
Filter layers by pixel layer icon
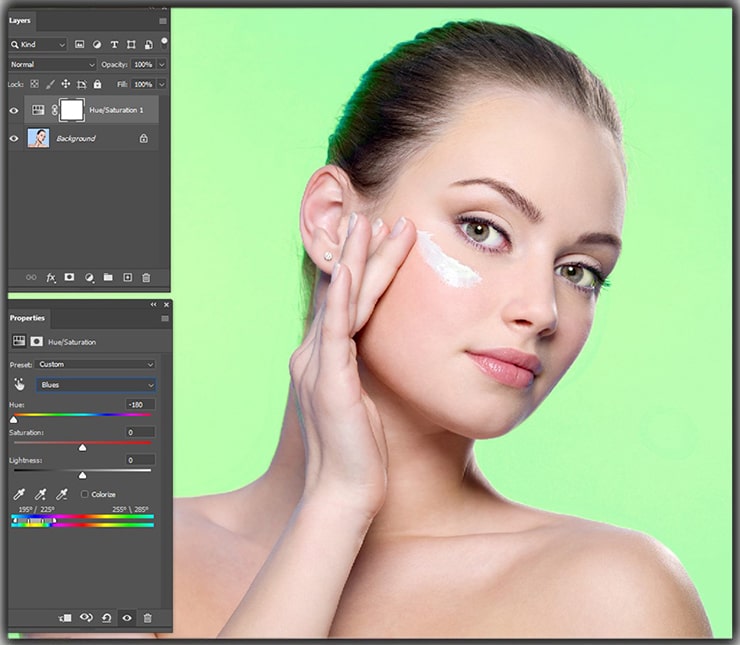80,44
